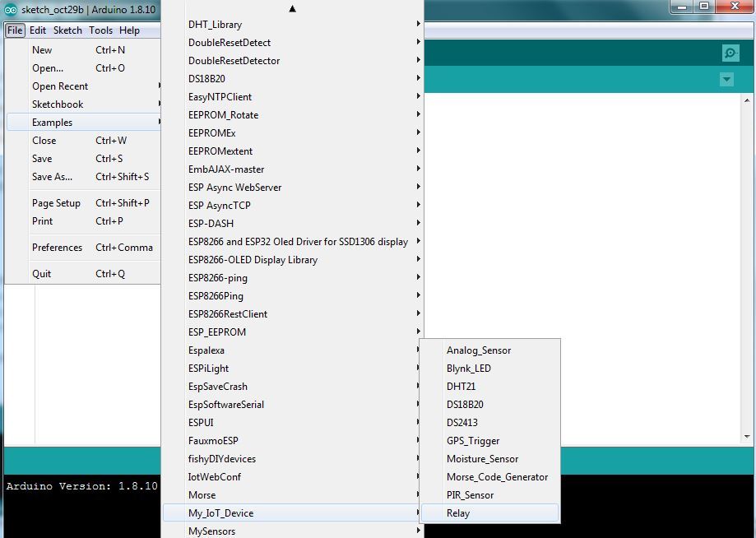Open ESP8266-OLED Display Library examples
Screen dimensions: 756x538
click(x=293, y=260)
